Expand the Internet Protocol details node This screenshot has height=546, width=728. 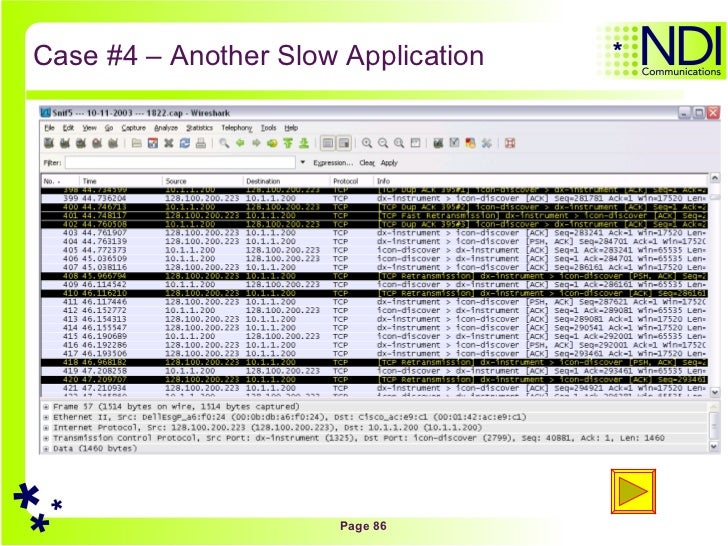point(46,428)
